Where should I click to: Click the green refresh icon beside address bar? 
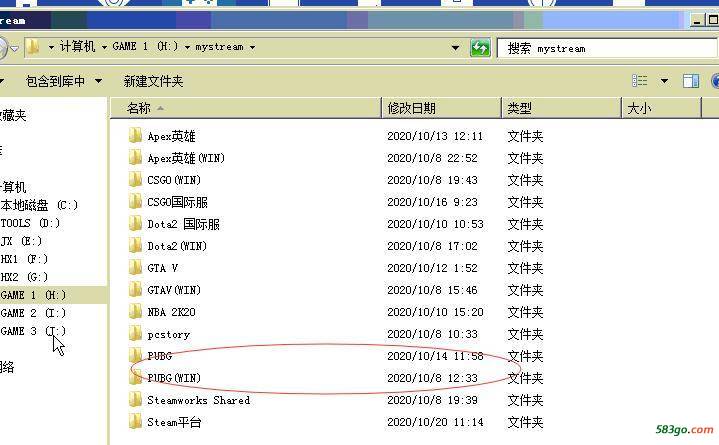click(x=480, y=48)
